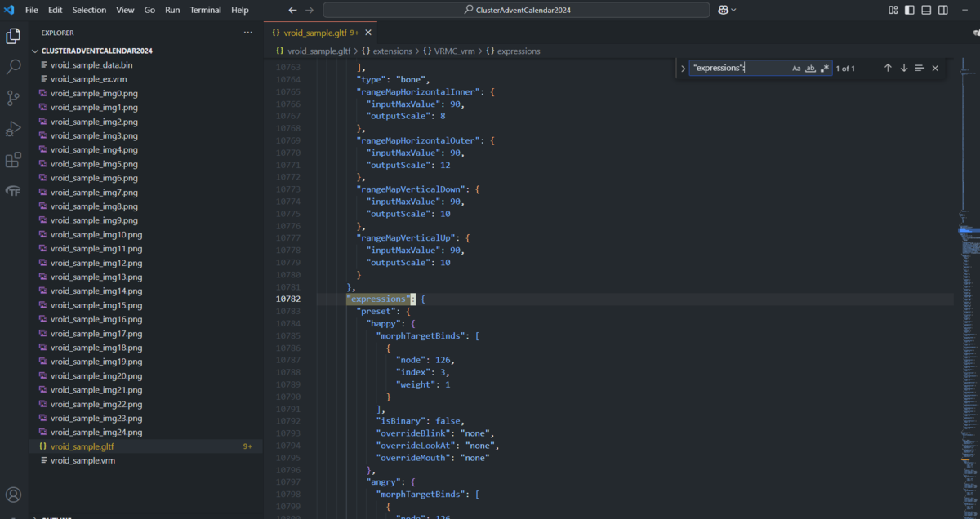
Task: Click line number 10782 in the gutter
Action: pos(287,299)
